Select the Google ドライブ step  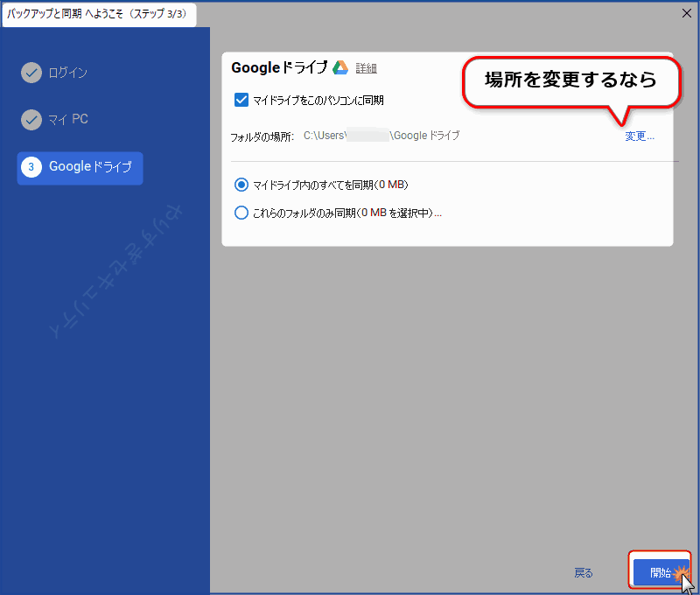(x=80, y=168)
